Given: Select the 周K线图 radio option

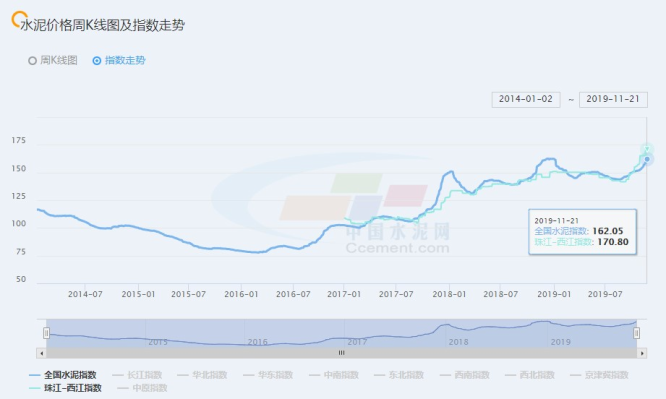Looking at the screenshot, I should pos(53,60).
